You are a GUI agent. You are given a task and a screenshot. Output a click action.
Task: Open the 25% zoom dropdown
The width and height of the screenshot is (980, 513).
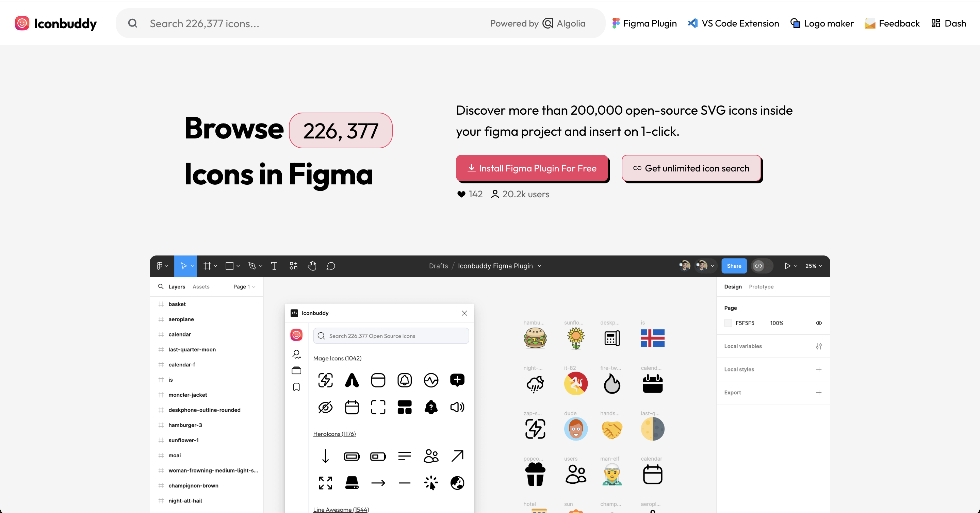(814, 266)
